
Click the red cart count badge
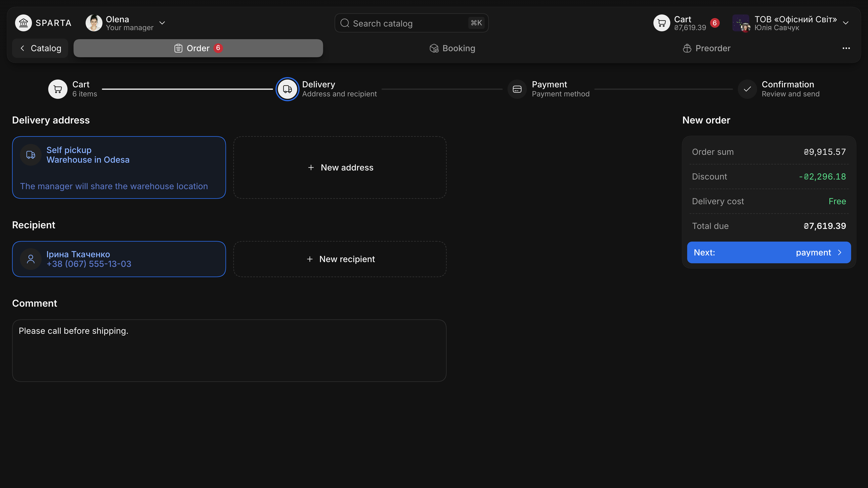click(715, 23)
